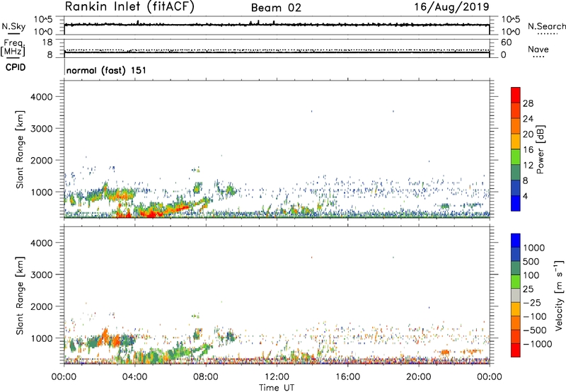Click the 'Time UT' axis label
This screenshot has width=566, height=392.
[277, 388]
